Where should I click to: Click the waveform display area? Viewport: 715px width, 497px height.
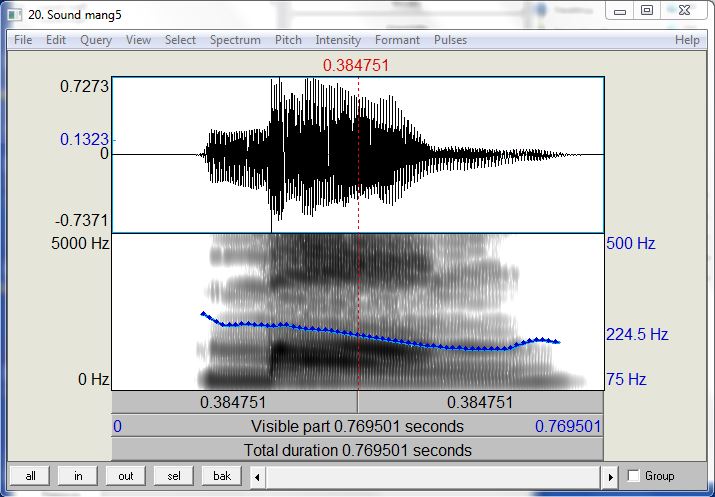coord(358,155)
